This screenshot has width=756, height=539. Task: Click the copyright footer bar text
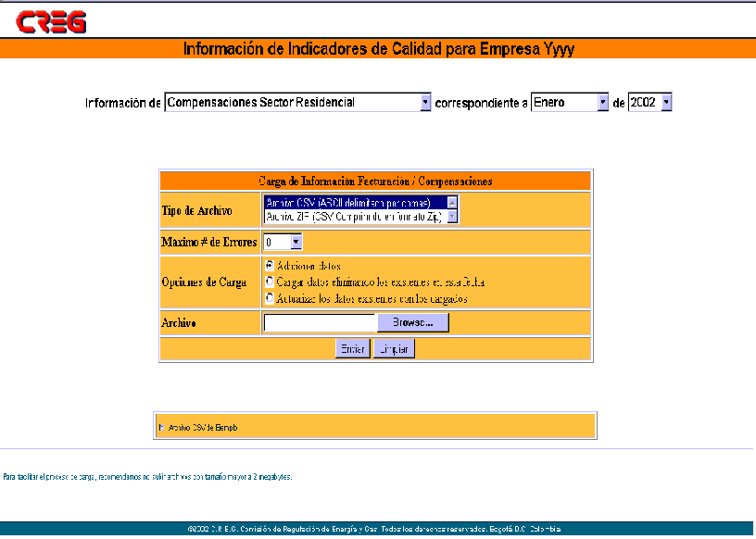[x=373, y=529]
